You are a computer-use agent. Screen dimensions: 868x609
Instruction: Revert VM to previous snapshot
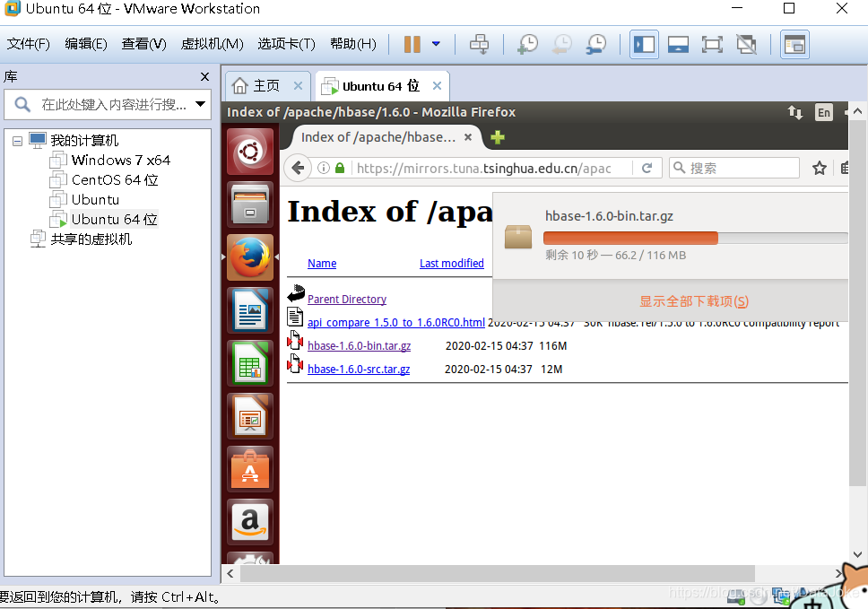tap(562, 44)
